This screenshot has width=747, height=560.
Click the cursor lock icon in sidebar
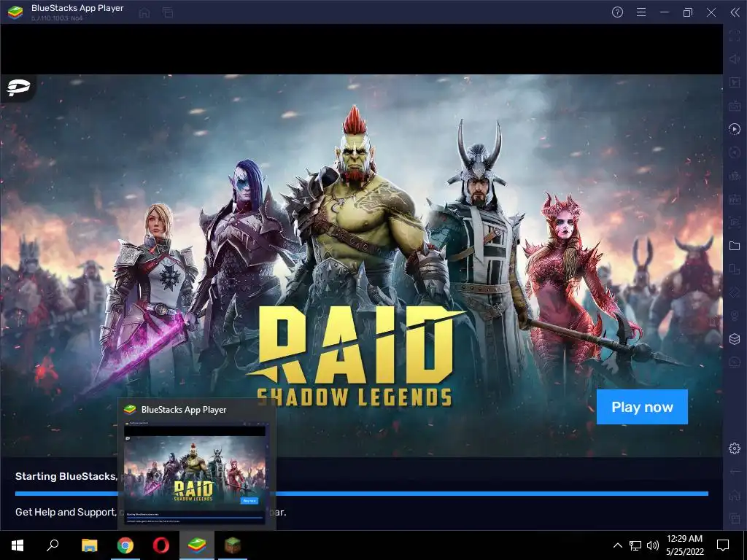[x=734, y=82]
